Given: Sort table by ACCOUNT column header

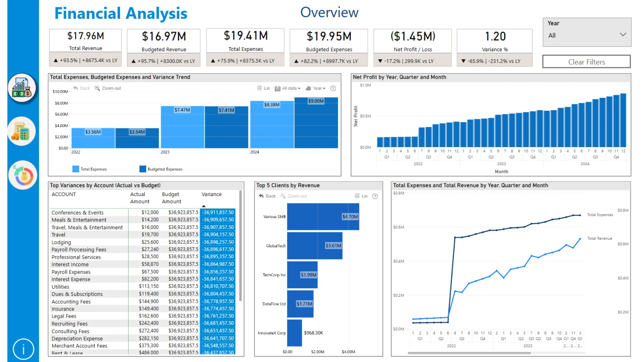Looking at the screenshot, I should click(x=64, y=194).
